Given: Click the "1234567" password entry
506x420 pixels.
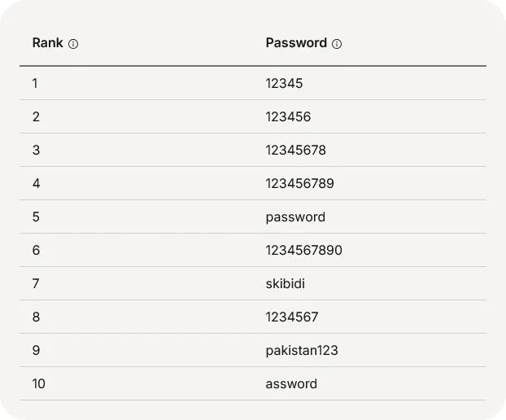Looking at the screenshot, I should pos(292,317).
